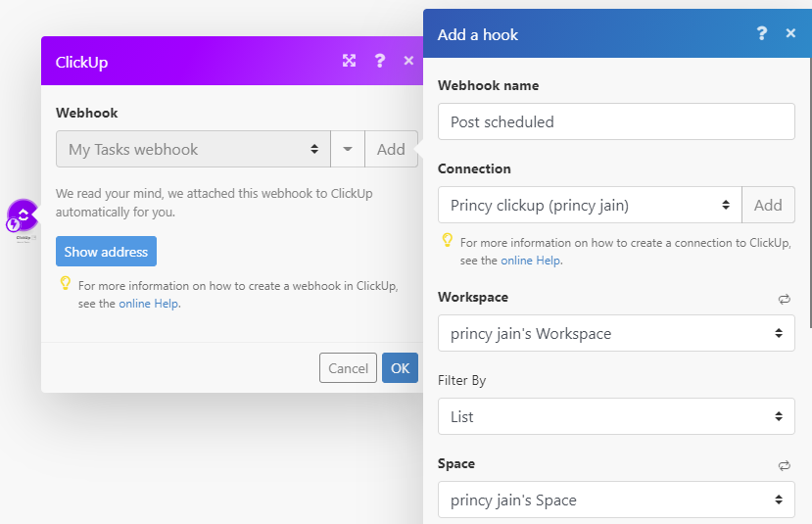Viewport: 812px width, 524px height.
Task: Cancel the ClickUp dialog
Action: click(348, 368)
